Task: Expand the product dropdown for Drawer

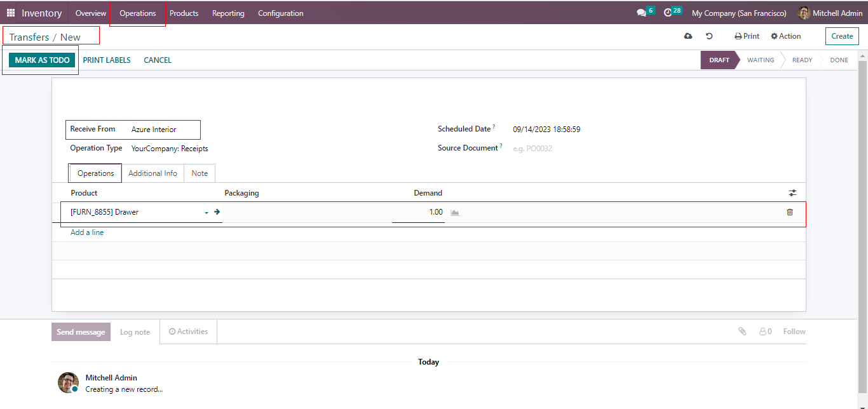Action: [207, 213]
